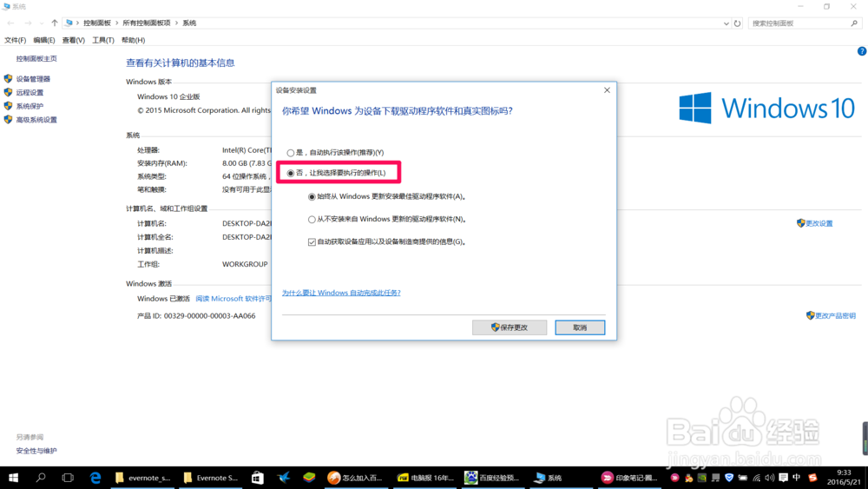Expand the chevron after 所有控制面板项 breadcrumb
This screenshot has height=489, width=868.
click(x=176, y=23)
